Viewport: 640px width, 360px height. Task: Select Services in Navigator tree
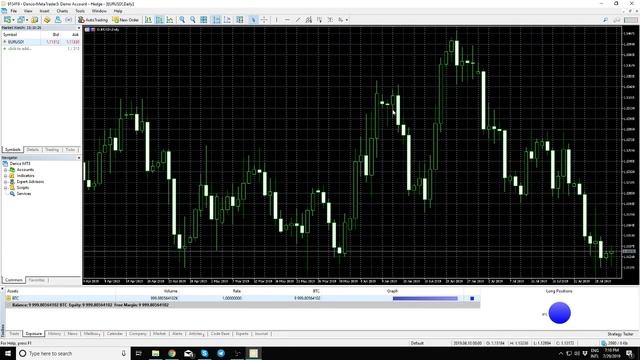[24, 193]
